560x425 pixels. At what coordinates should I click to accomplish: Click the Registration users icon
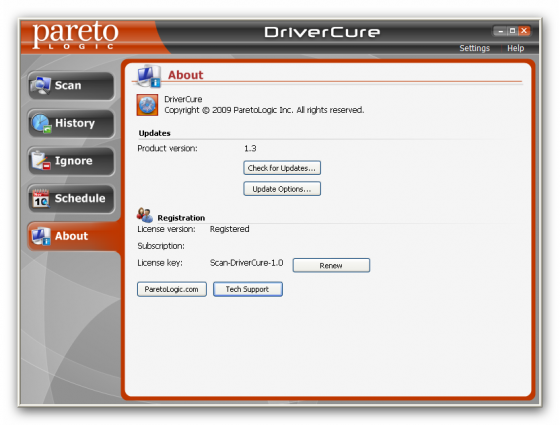pyautogui.click(x=145, y=215)
